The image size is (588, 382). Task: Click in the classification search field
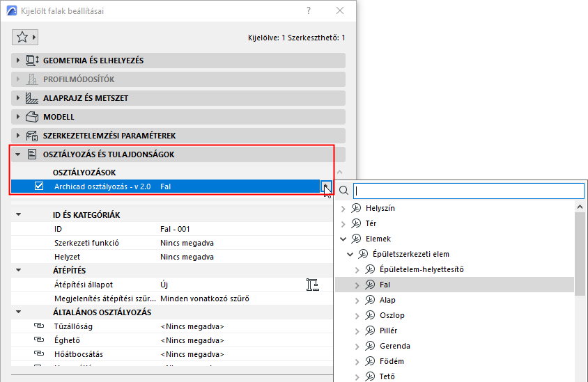point(469,191)
